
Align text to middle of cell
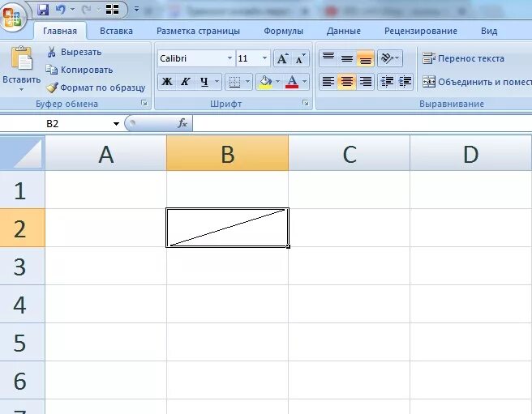click(x=347, y=58)
